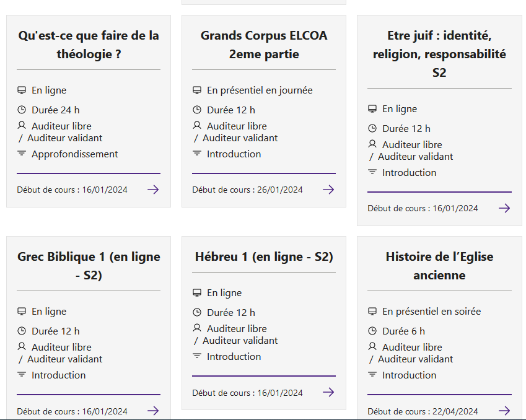Click Début de cours : 22/04/2024 label

(423, 411)
